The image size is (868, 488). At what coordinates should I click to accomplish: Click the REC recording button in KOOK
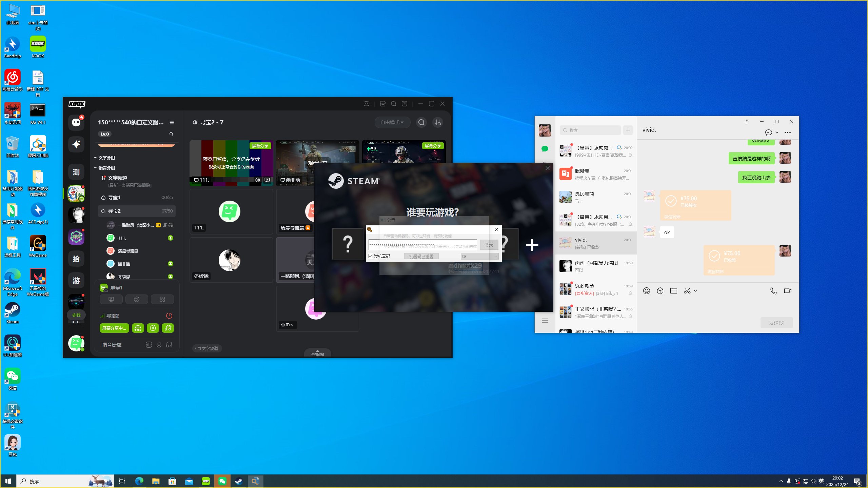(x=138, y=328)
